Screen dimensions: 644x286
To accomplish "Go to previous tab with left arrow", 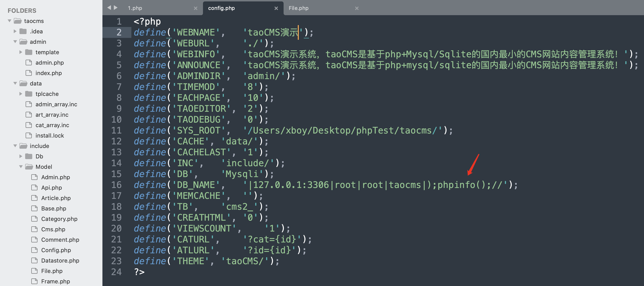I will (109, 8).
